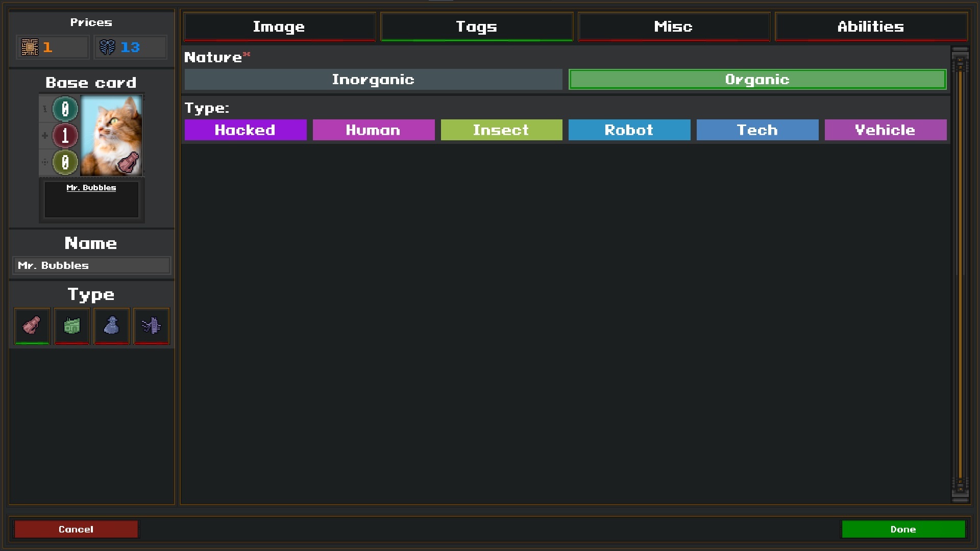
Task: Click the blue brain price icon
Action: (107, 47)
